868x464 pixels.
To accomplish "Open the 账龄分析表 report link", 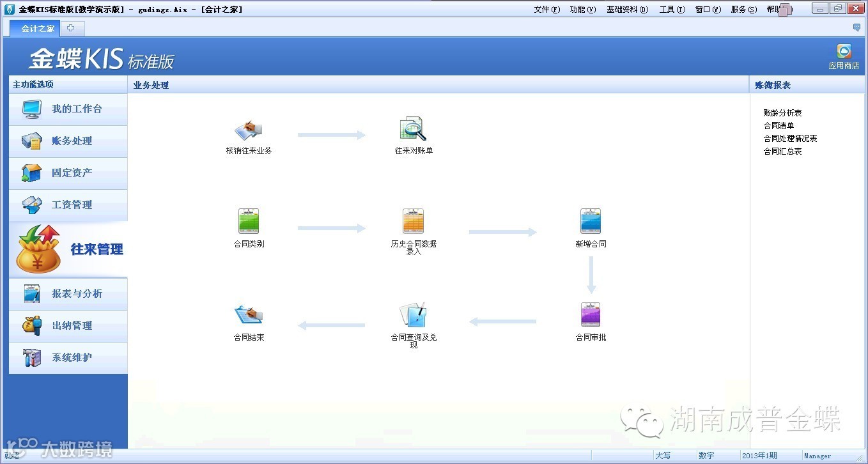I will [x=782, y=113].
